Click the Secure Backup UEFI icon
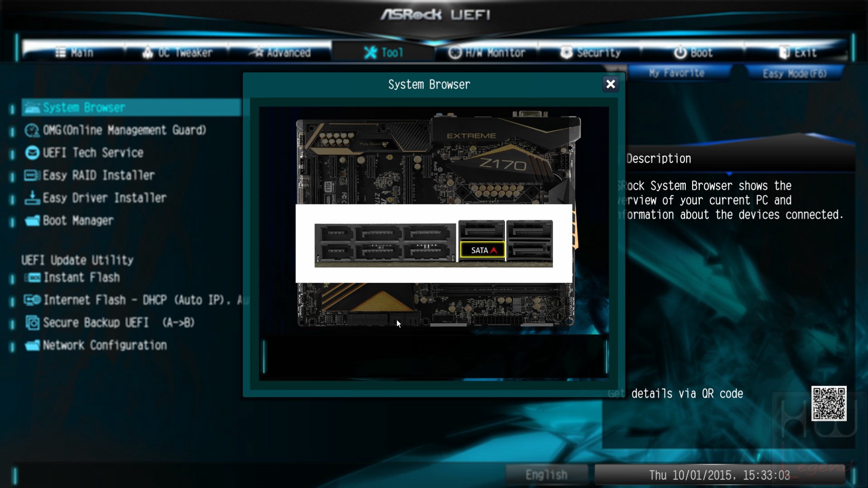 32,323
